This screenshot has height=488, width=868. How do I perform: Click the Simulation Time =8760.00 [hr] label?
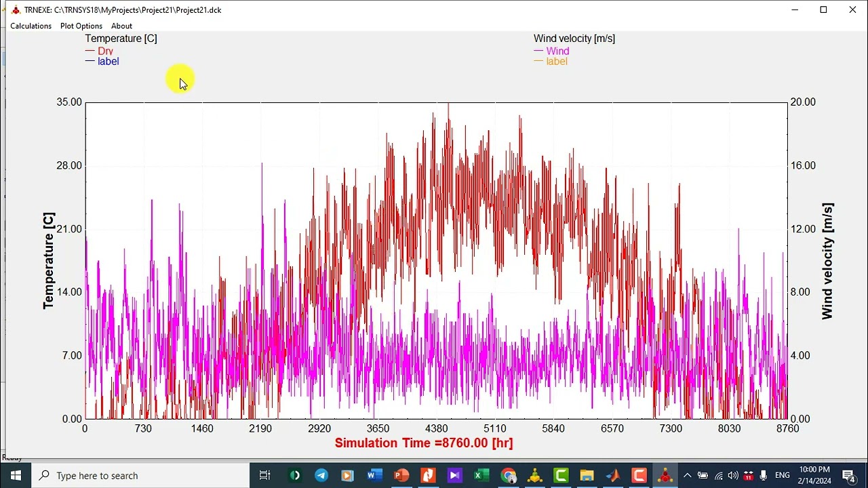424,443
